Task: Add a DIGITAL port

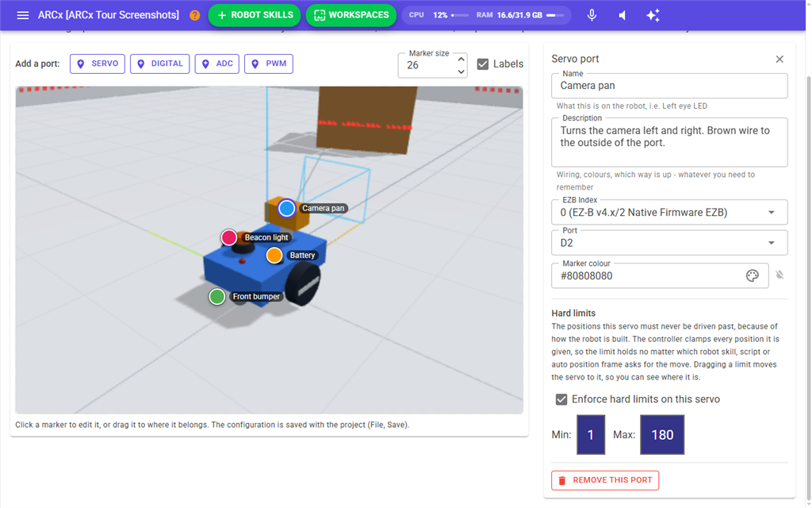Action: pos(160,63)
